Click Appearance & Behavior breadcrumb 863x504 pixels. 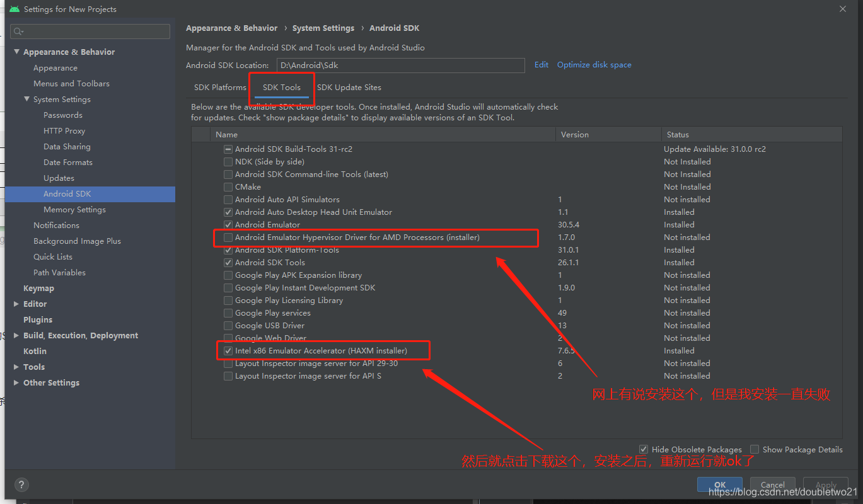click(231, 28)
